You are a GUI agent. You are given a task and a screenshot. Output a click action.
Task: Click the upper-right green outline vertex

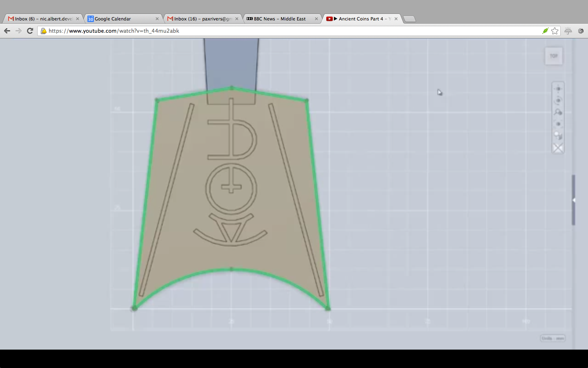pyautogui.click(x=306, y=100)
